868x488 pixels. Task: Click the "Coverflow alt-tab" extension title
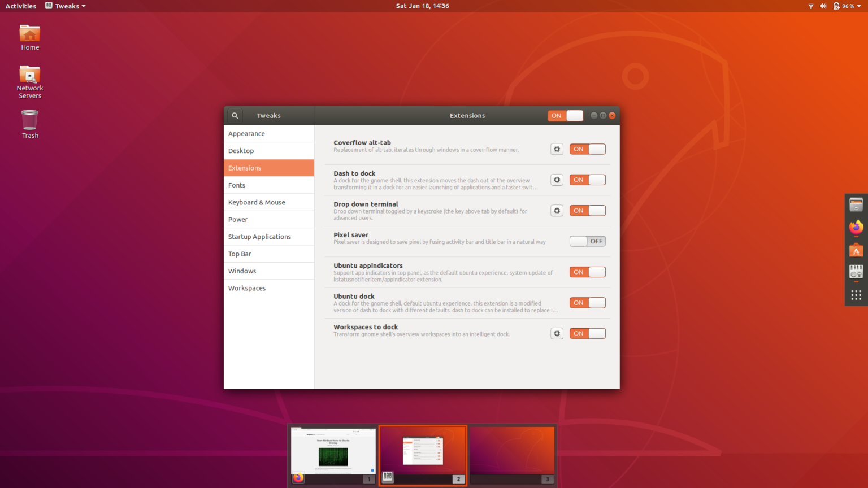362,143
